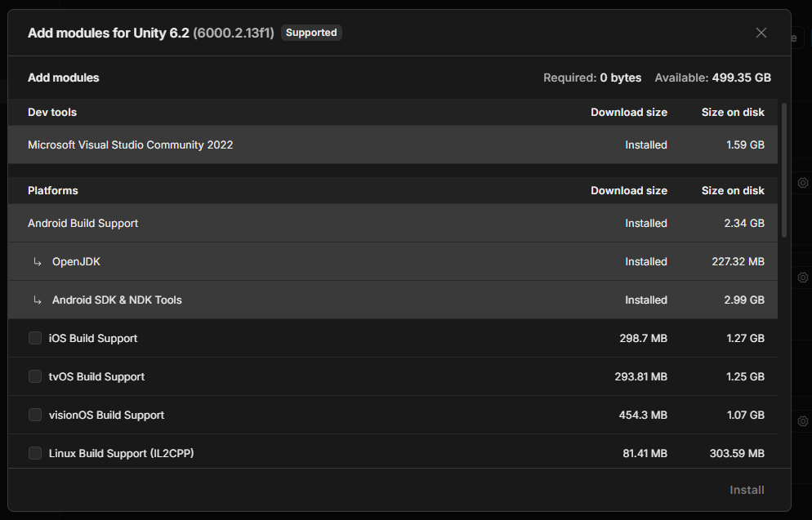Close the Add modules dialog
The height and width of the screenshot is (520, 812).
tap(761, 33)
